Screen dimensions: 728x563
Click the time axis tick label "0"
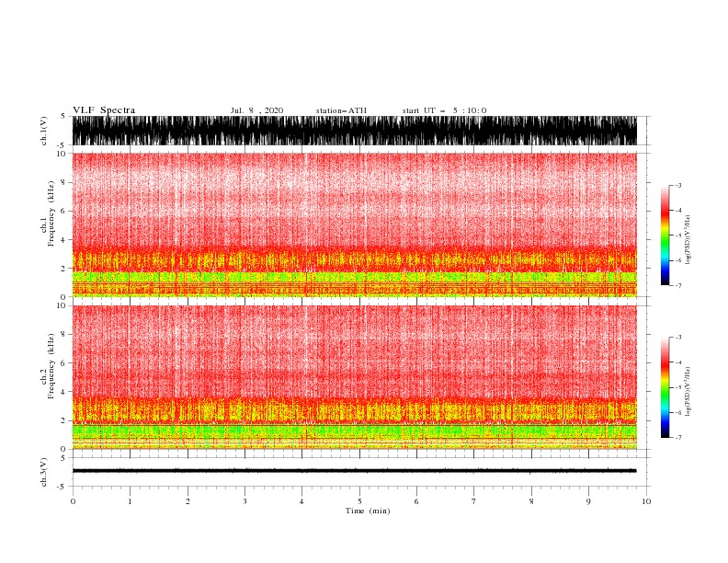(73, 501)
